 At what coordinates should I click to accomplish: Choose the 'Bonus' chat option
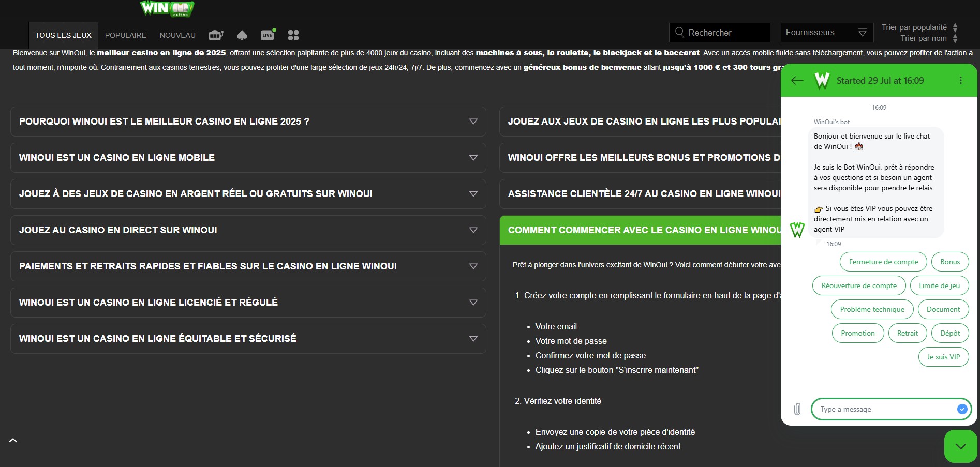tap(950, 262)
